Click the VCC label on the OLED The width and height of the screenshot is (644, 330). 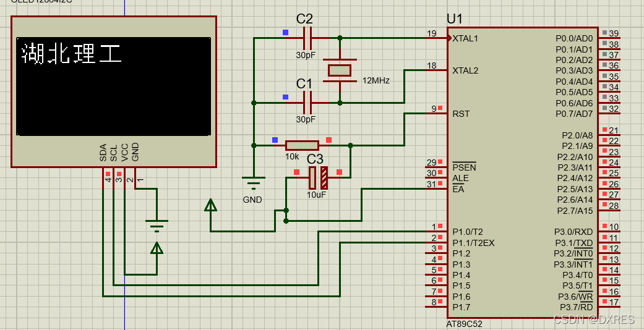125,152
